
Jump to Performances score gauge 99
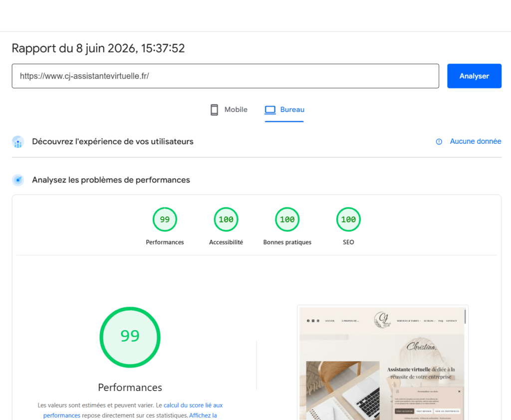(x=165, y=219)
